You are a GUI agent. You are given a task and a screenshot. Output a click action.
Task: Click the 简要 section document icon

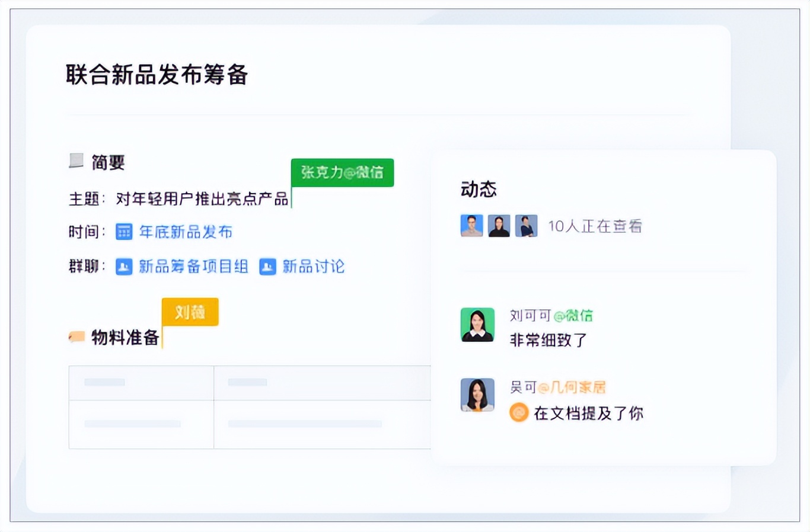click(75, 161)
